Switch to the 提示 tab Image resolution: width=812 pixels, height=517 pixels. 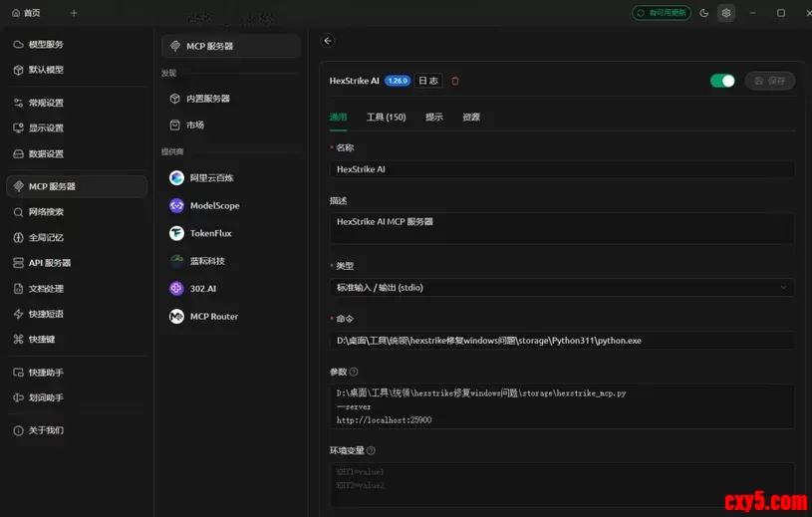(x=434, y=118)
